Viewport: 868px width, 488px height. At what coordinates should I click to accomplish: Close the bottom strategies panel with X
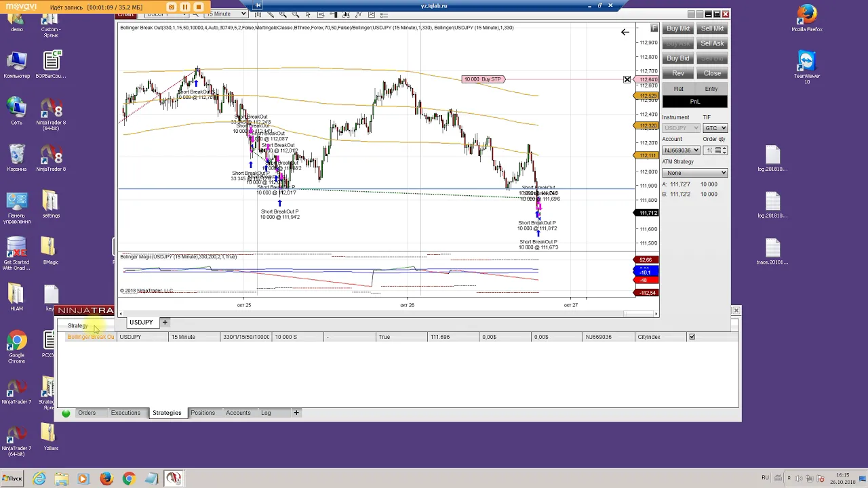[x=736, y=310]
